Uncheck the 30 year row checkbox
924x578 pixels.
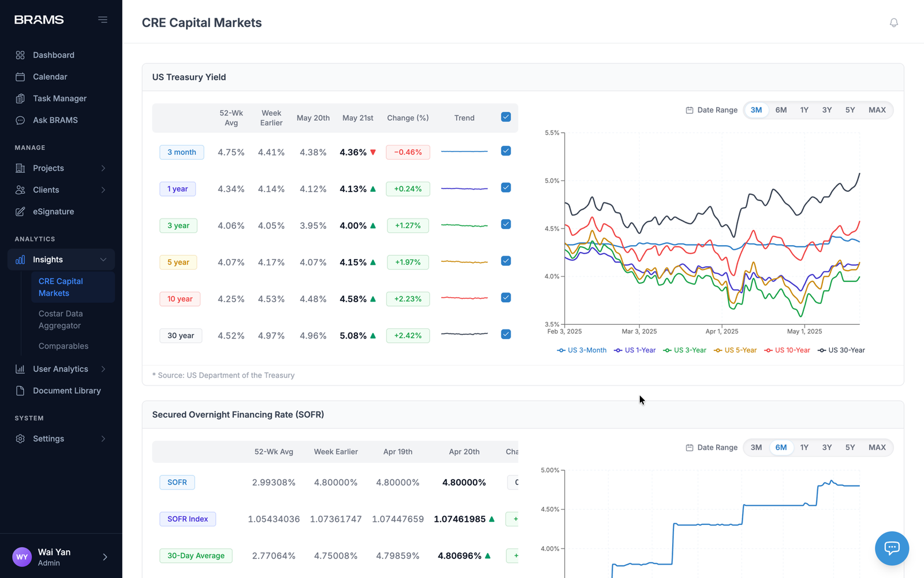[506, 334]
